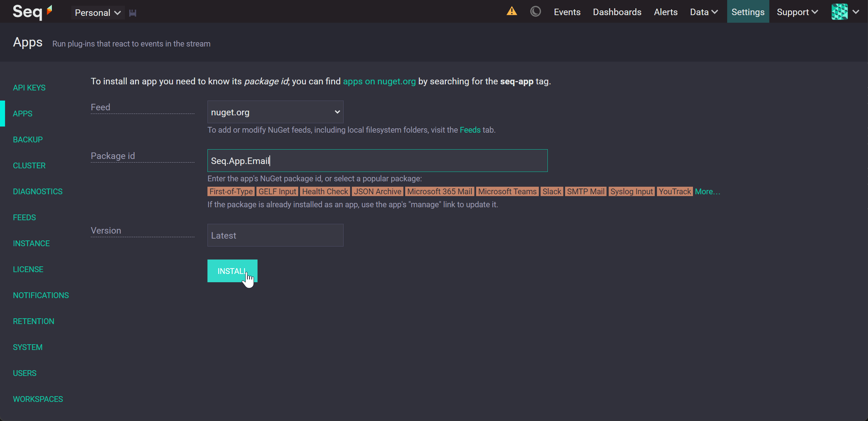
Task: Select the YouTrack package tag
Action: click(x=675, y=191)
